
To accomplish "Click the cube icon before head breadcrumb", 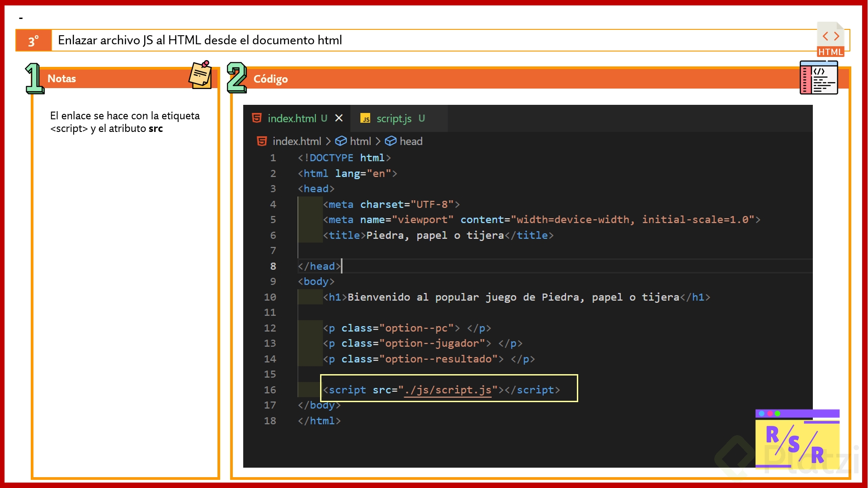I will point(391,141).
